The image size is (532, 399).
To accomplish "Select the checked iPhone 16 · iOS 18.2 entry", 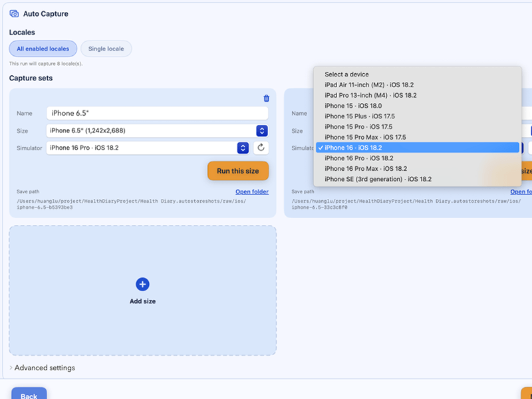I will point(418,148).
